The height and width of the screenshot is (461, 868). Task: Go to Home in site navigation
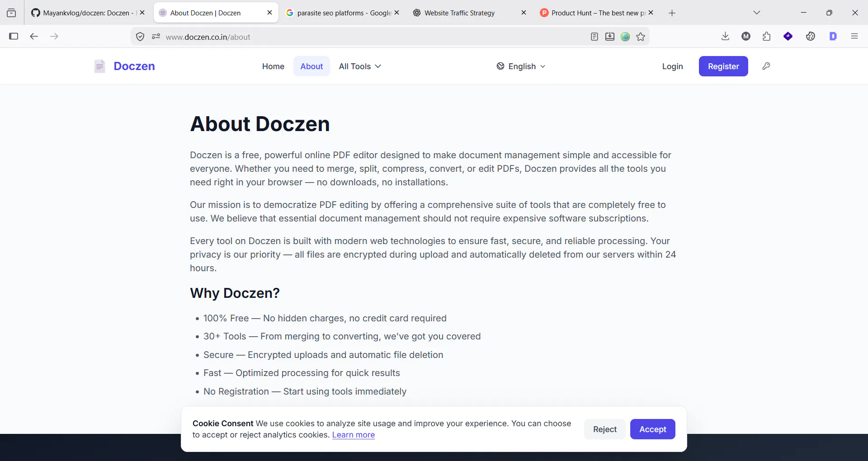click(273, 66)
